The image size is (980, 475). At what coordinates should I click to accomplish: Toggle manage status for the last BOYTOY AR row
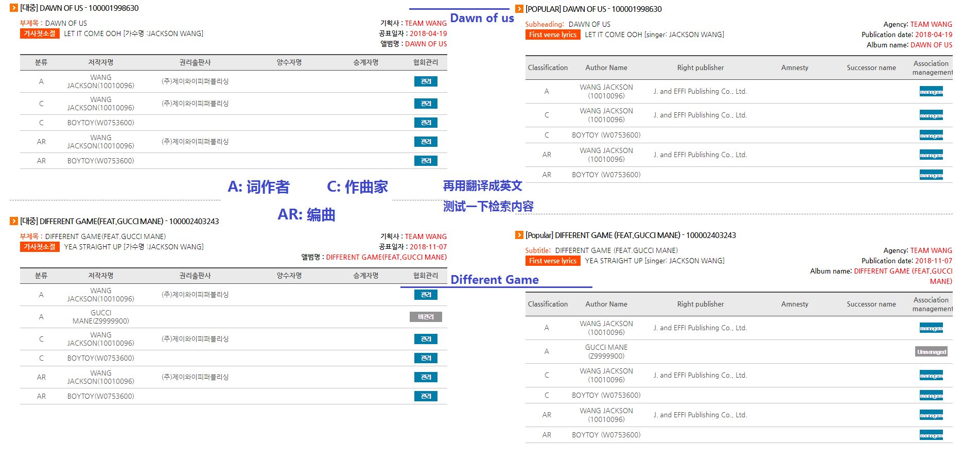pos(931,434)
